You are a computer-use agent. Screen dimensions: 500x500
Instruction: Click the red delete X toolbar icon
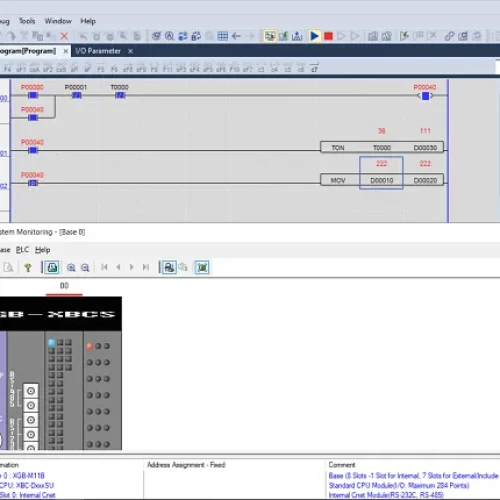[x=64, y=36]
